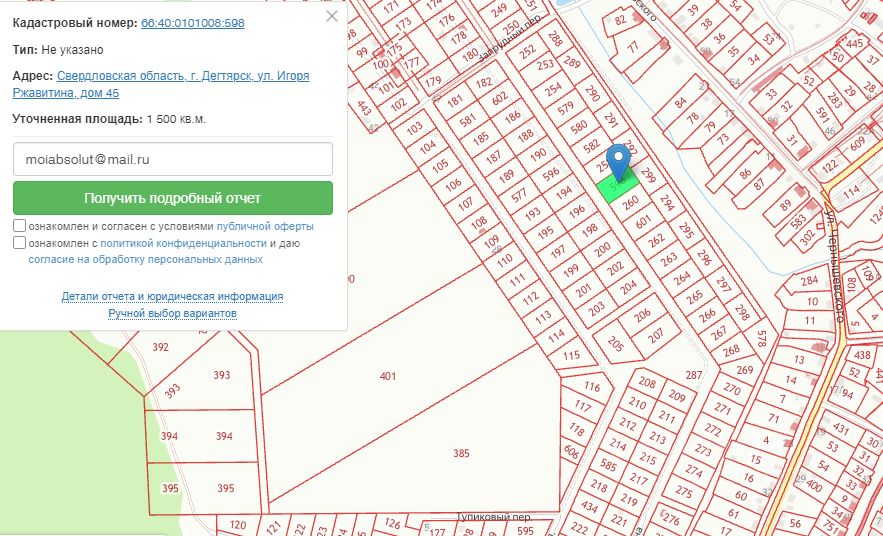Select parcel 298 on the map
883x536 pixels.
pyautogui.click(x=743, y=312)
